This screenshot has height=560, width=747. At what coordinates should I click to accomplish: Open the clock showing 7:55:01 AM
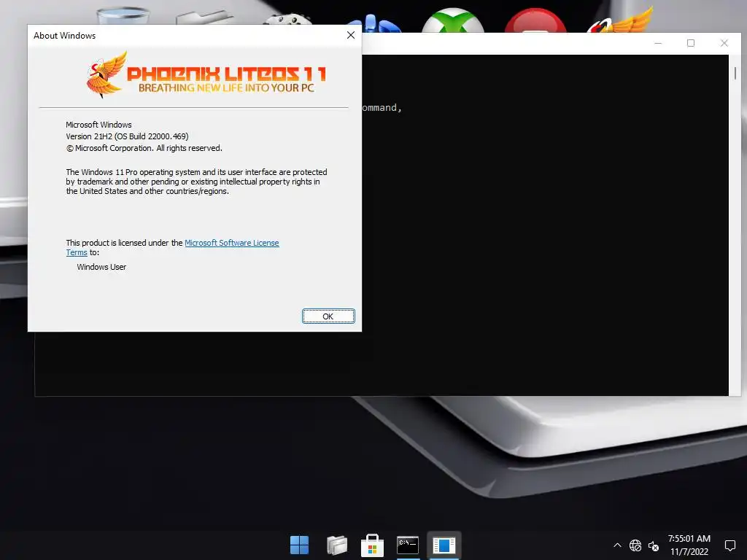[x=689, y=539]
